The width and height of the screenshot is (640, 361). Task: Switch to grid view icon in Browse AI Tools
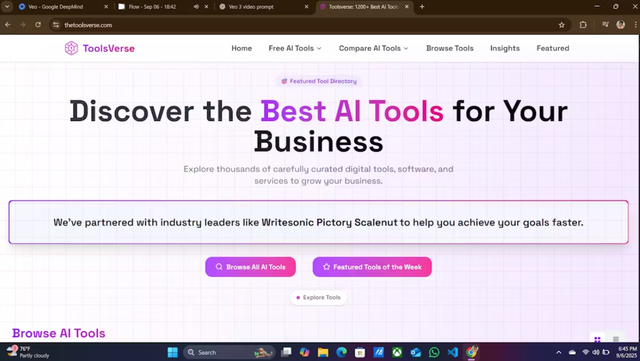[x=597, y=339]
